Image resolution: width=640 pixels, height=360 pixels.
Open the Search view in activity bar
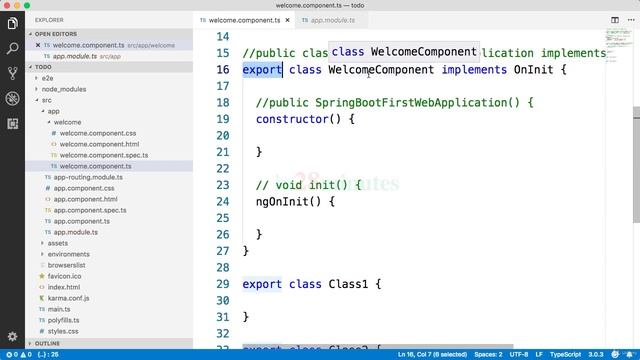[x=12, y=49]
